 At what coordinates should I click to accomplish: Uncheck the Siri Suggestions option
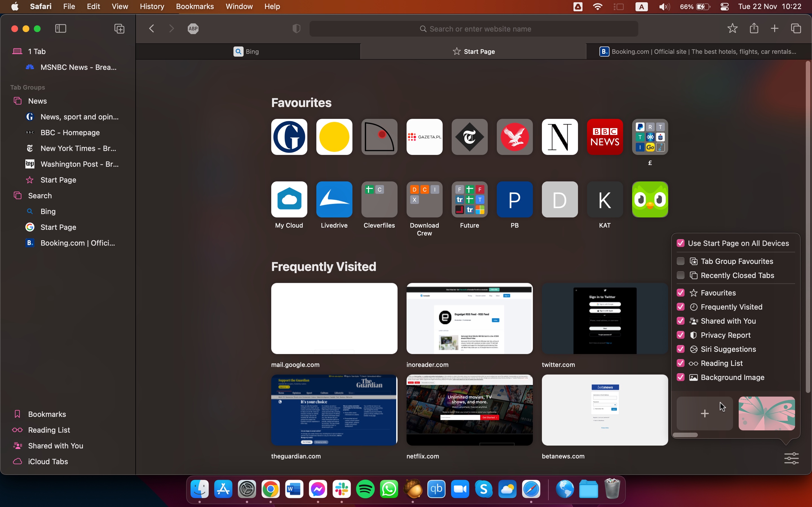680,349
